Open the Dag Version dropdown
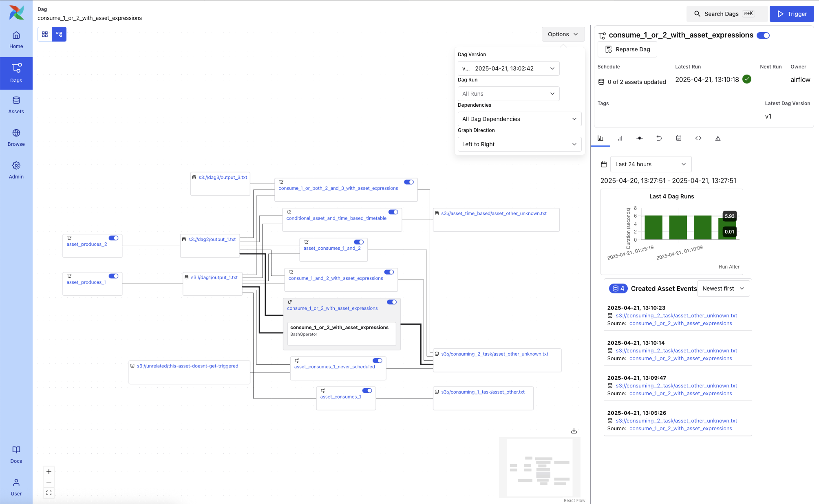 (x=508, y=68)
